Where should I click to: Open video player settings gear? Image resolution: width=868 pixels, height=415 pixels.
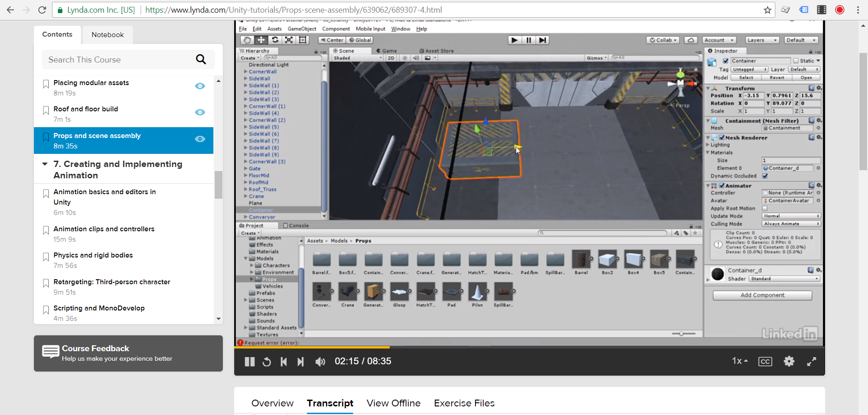pos(789,361)
